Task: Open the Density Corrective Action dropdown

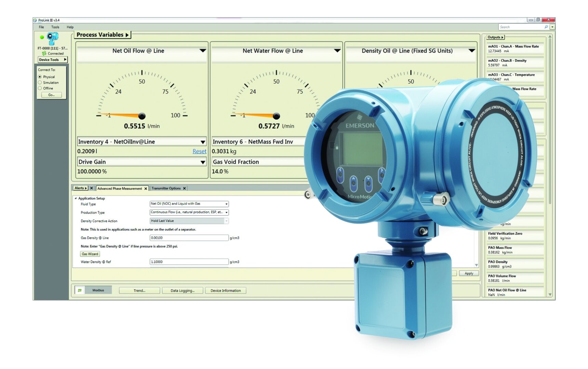Action: 189,221
